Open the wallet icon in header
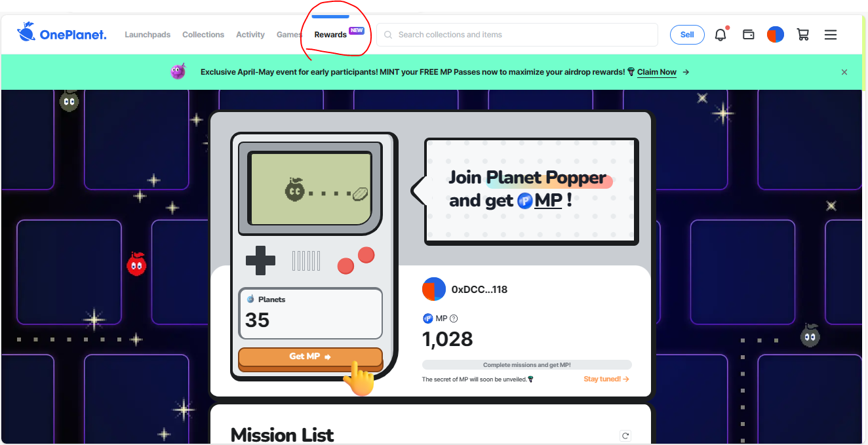Viewport: 868px width, 445px height. pyautogui.click(x=748, y=35)
